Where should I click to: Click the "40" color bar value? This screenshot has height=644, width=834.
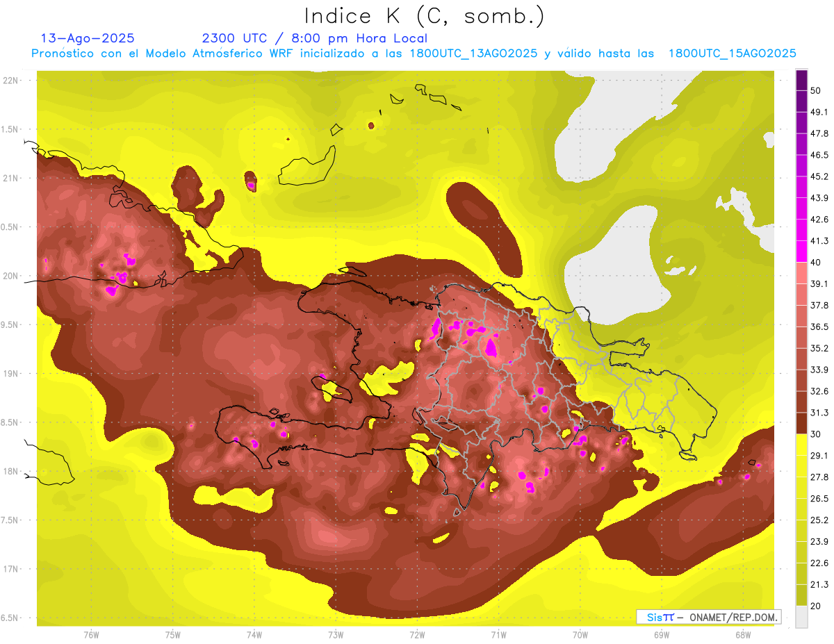tap(816, 262)
